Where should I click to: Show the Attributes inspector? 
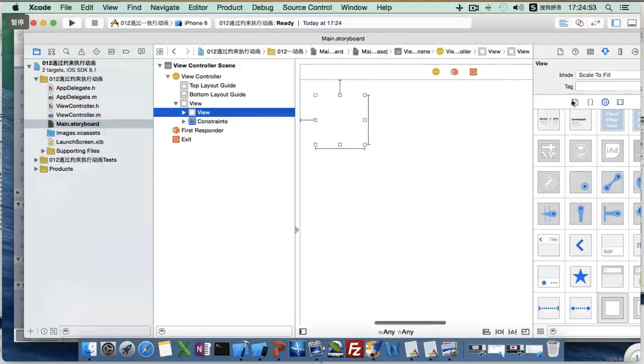(x=605, y=51)
